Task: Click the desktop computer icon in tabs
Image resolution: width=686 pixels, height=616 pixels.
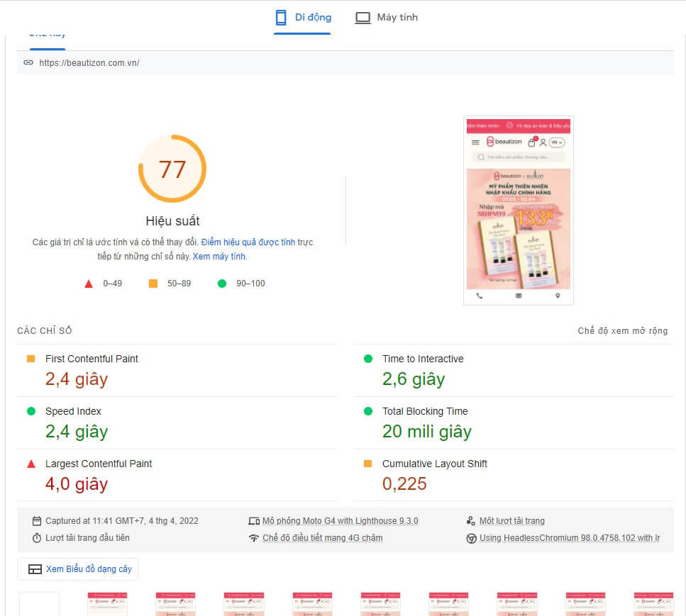Action: point(363,18)
